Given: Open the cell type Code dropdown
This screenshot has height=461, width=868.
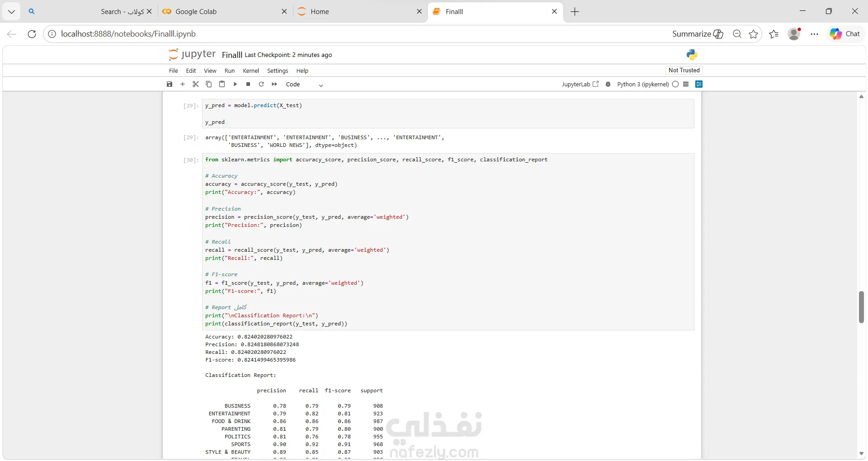Looking at the screenshot, I should pyautogui.click(x=304, y=85).
